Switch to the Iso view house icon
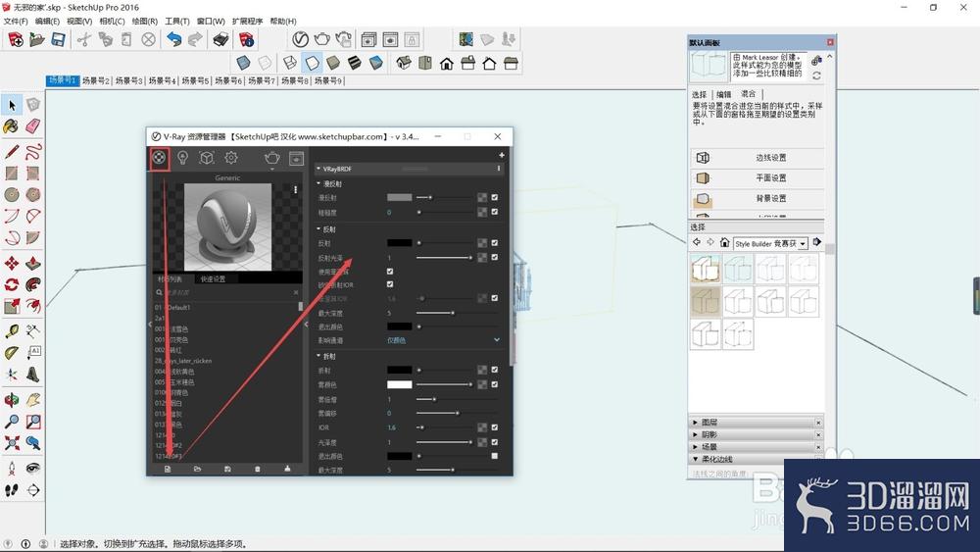 404,63
